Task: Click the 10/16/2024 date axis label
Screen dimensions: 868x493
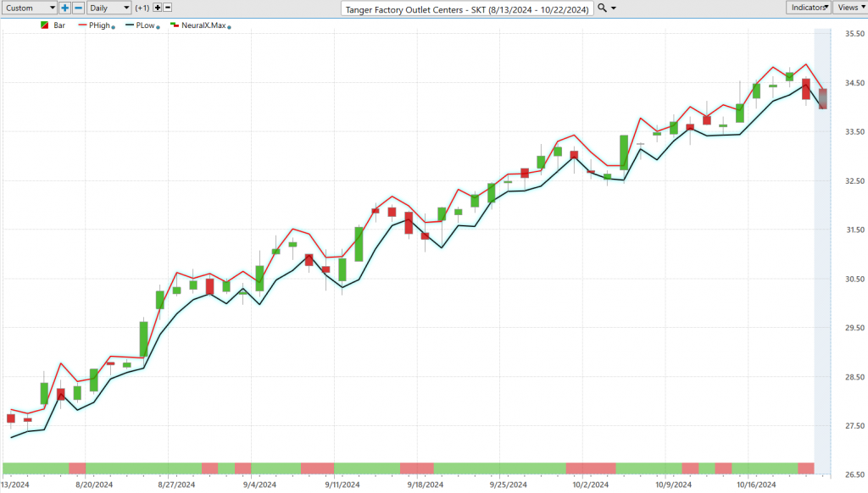Action: (756, 485)
